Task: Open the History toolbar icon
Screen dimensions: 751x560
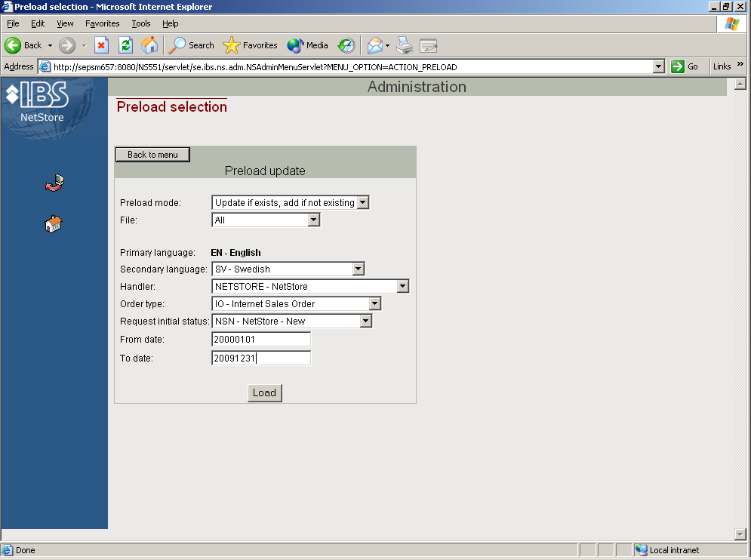Action: pos(346,45)
